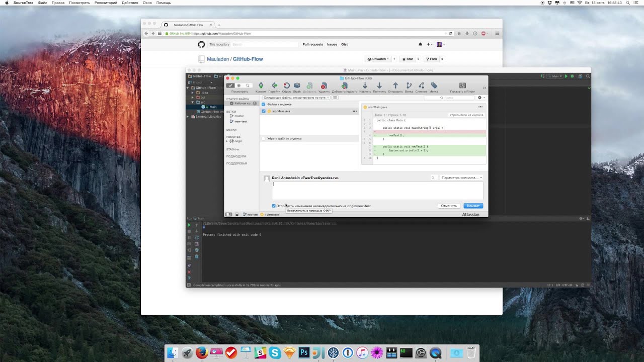Expand toolbar overflow chevrons in SourceTree
644x362 pixels.
pos(485,87)
